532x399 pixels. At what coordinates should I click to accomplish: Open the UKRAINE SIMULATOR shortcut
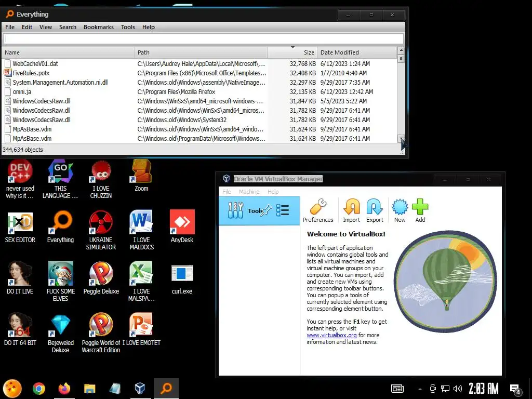tap(101, 230)
